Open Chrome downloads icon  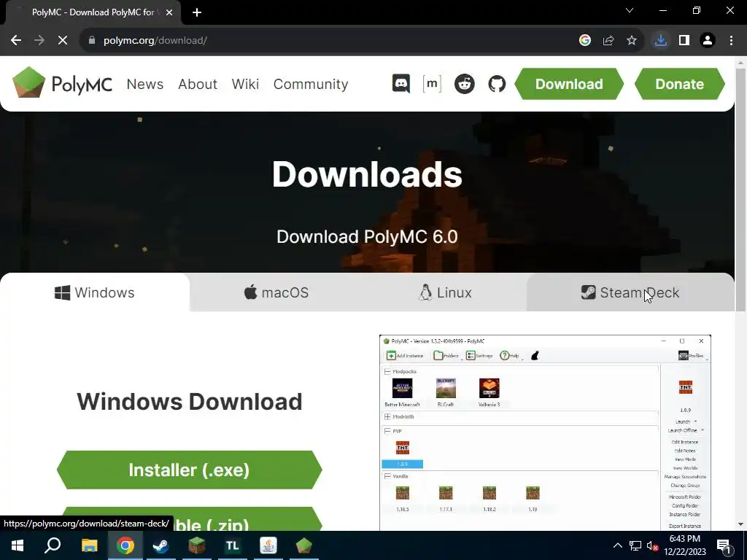[x=660, y=41]
